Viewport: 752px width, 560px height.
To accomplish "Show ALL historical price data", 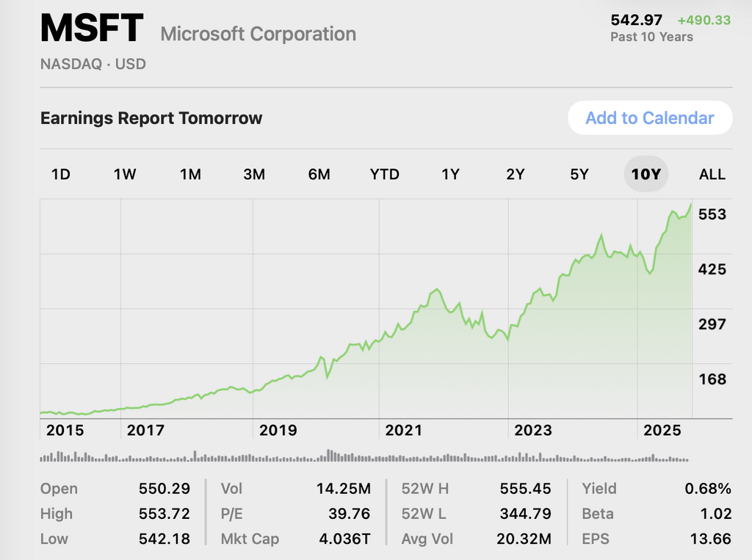I will pyautogui.click(x=712, y=174).
